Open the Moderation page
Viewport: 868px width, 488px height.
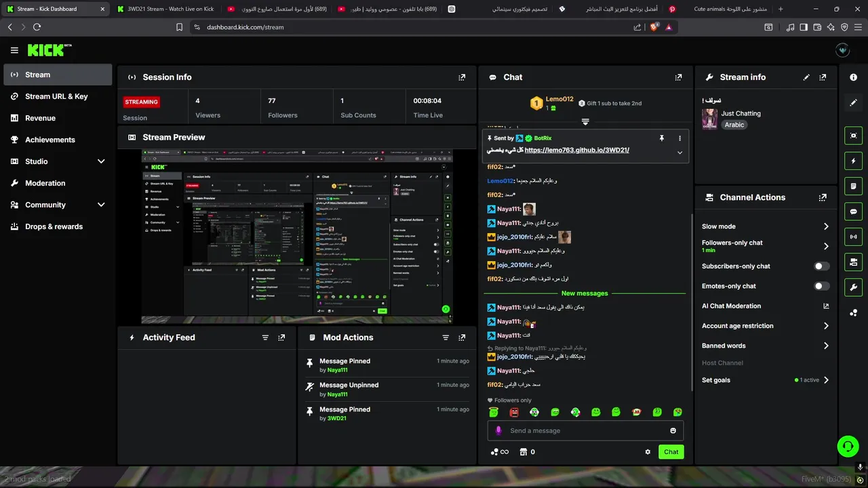click(x=58, y=183)
